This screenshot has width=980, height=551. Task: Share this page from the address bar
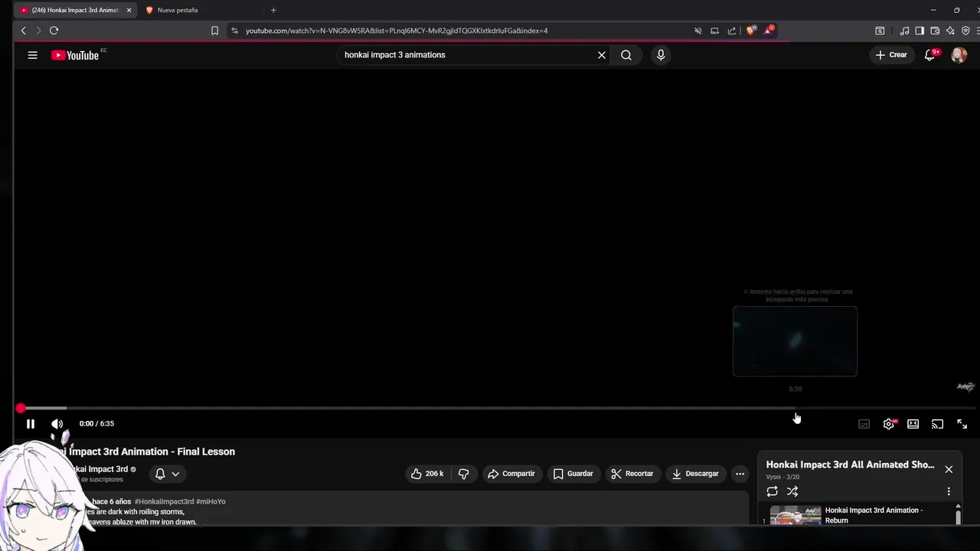coord(731,31)
